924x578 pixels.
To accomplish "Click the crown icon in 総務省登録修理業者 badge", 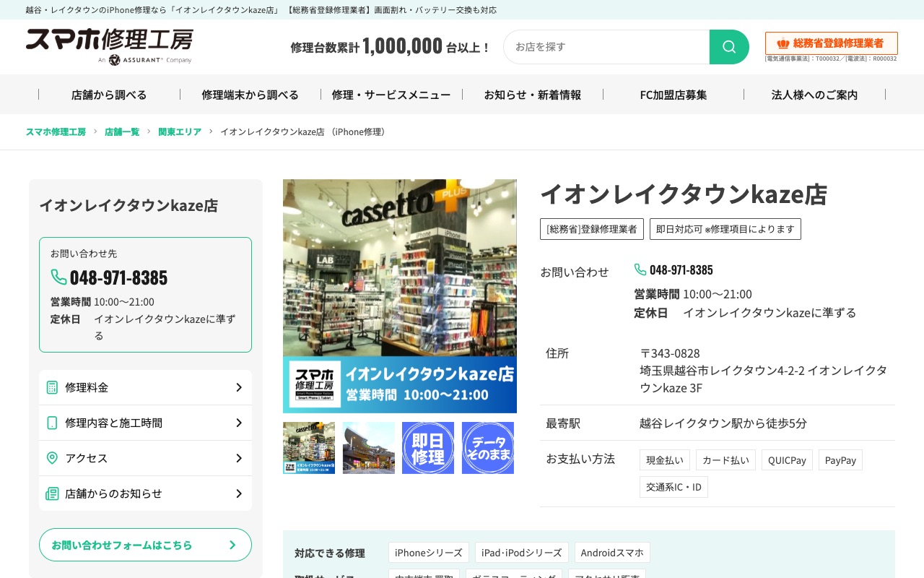I will click(x=783, y=43).
